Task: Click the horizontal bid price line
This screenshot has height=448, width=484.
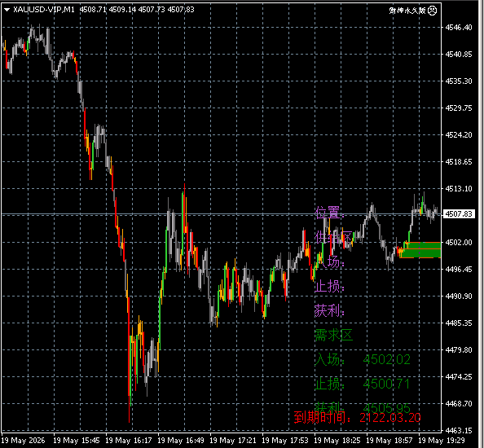Action: 221,213
